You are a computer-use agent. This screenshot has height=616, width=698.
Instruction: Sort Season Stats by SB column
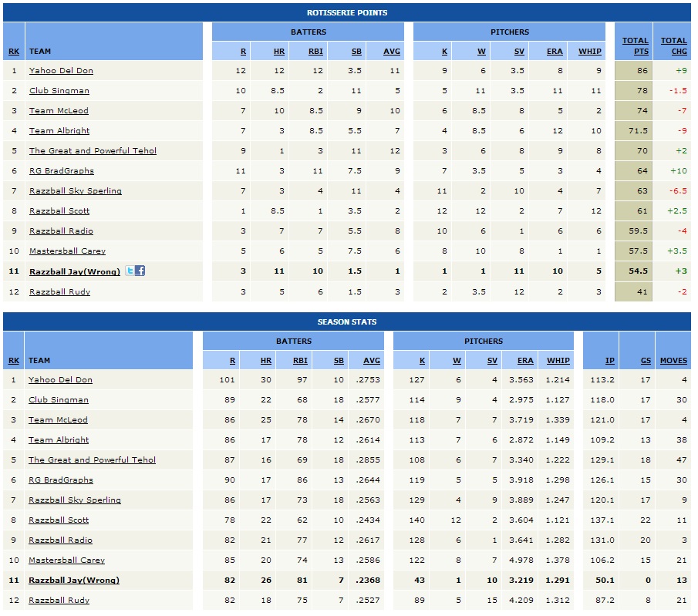(x=339, y=361)
